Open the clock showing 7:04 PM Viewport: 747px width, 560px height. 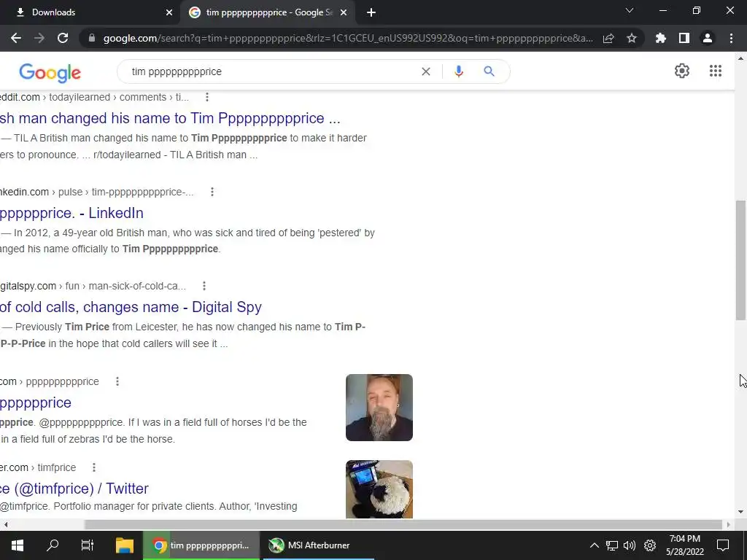click(x=684, y=545)
